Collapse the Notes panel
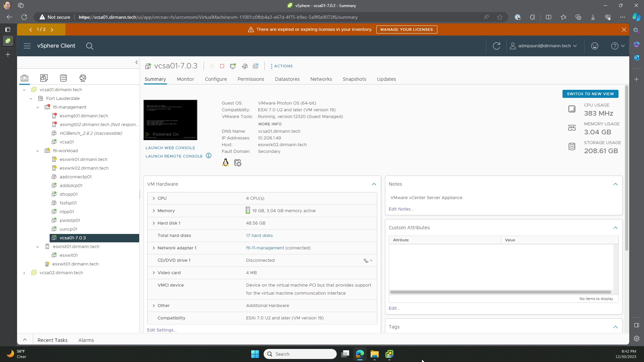Image resolution: width=644 pixels, height=362 pixels. (x=615, y=184)
